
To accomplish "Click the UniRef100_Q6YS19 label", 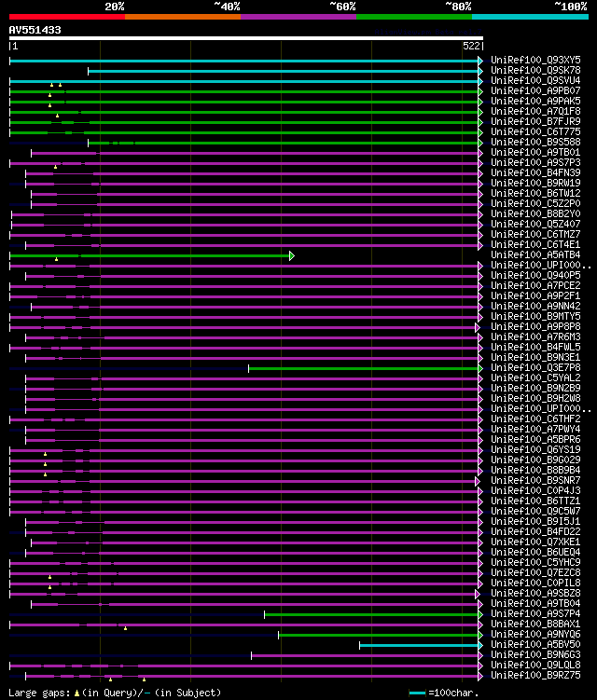I will pos(535,450).
